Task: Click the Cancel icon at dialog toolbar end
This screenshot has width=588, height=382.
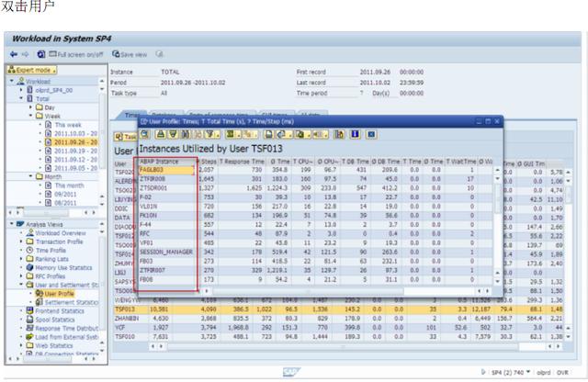Action: (371, 134)
